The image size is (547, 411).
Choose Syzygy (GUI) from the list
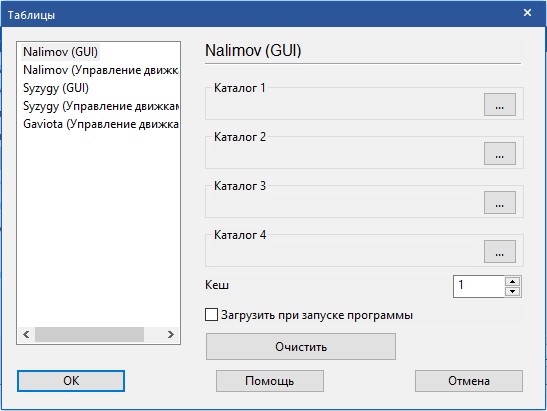[56, 88]
